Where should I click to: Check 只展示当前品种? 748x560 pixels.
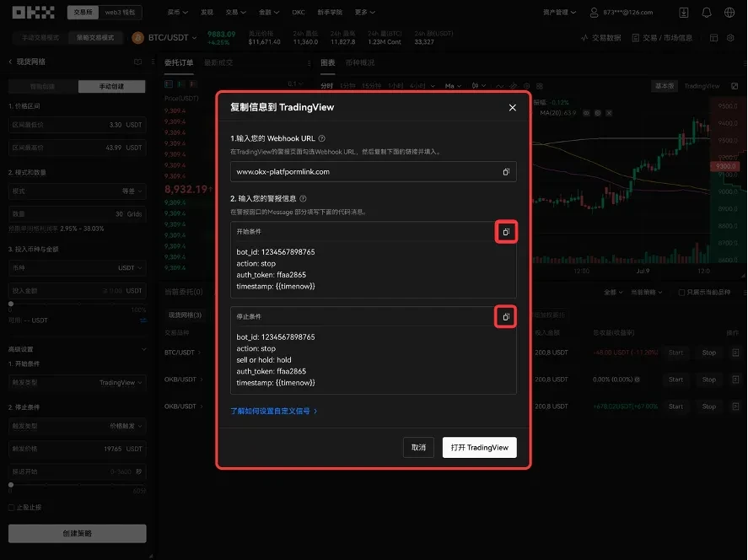click(681, 292)
